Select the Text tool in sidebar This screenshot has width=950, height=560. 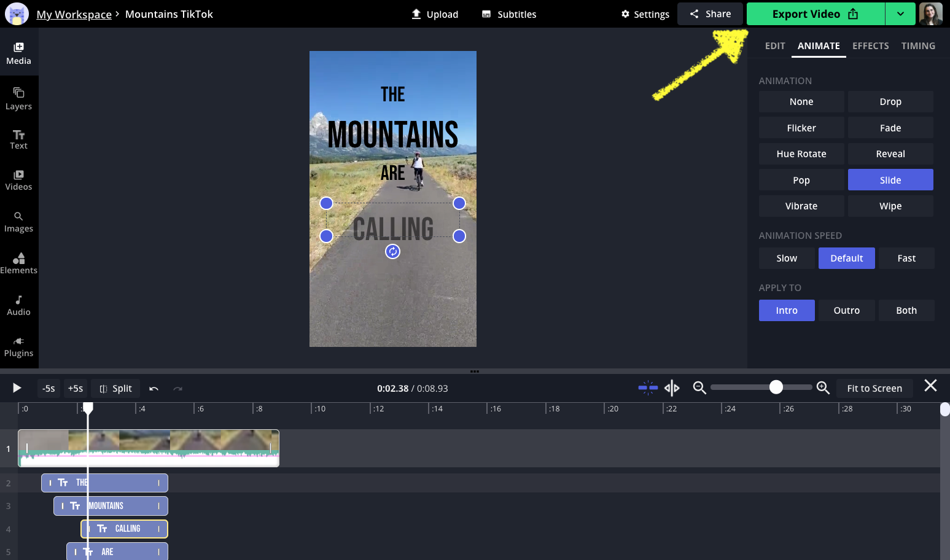tap(18, 139)
